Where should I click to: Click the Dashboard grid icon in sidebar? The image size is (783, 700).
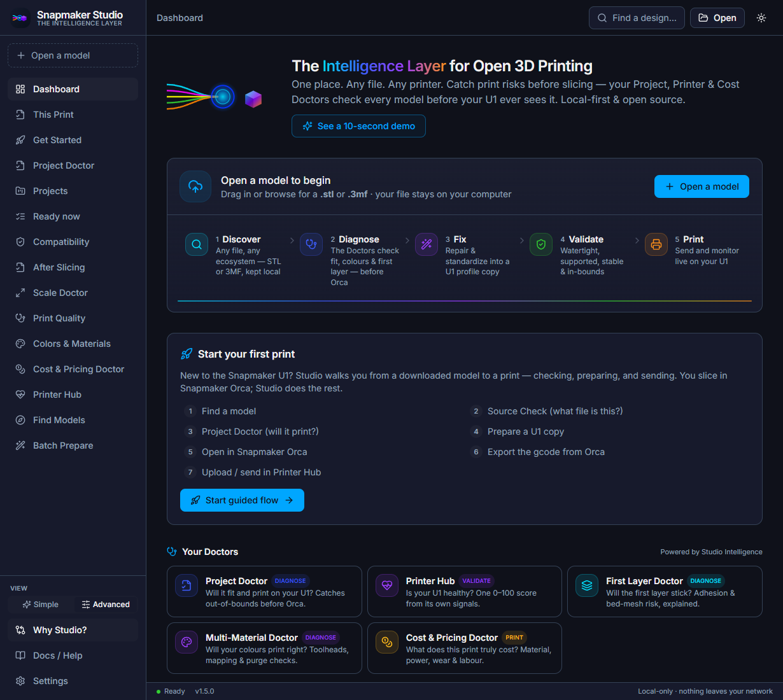pyautogui.click(x=20, y=89)
